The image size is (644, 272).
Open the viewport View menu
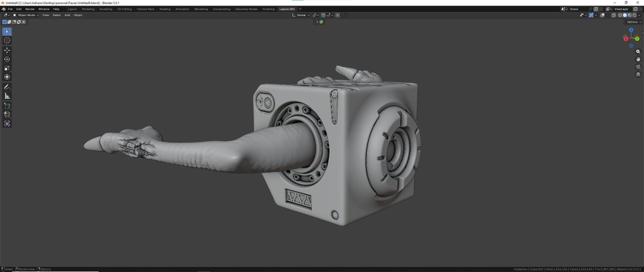pyautogui.click(x=46, y=15)
